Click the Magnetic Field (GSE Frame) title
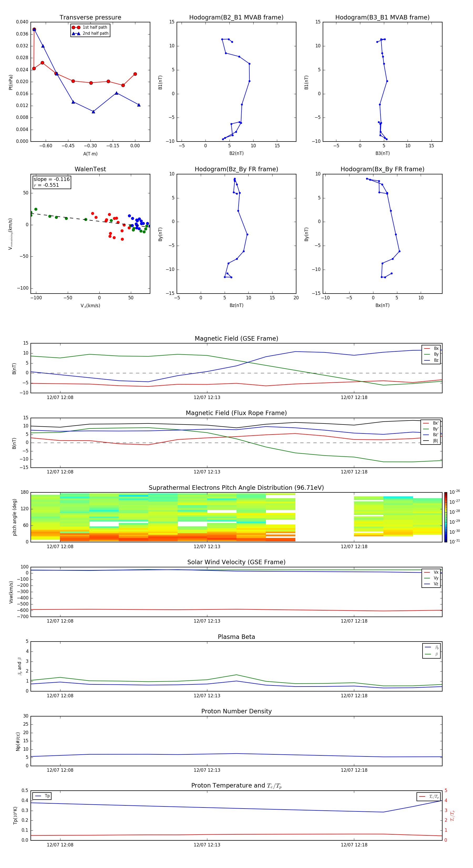 [236, 339]
